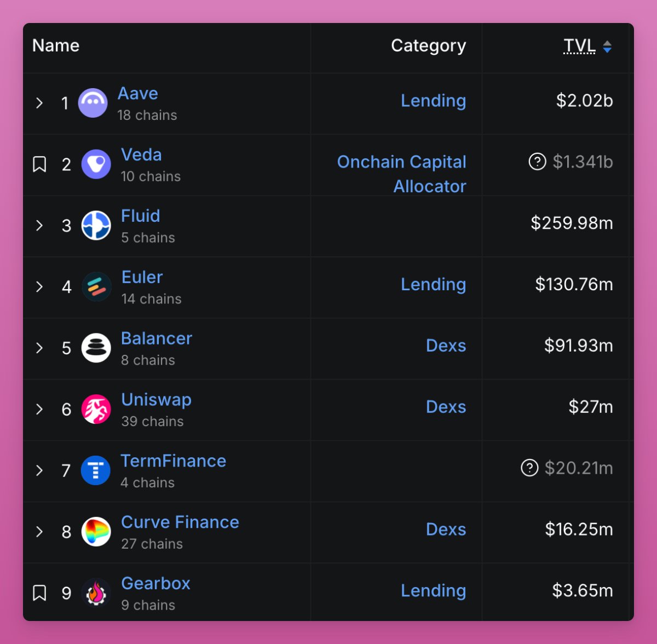The height and width of the screenshot is (644, 657).
Task: Click the Balancer protocol logo icon
Action: [x=96, y=348]
